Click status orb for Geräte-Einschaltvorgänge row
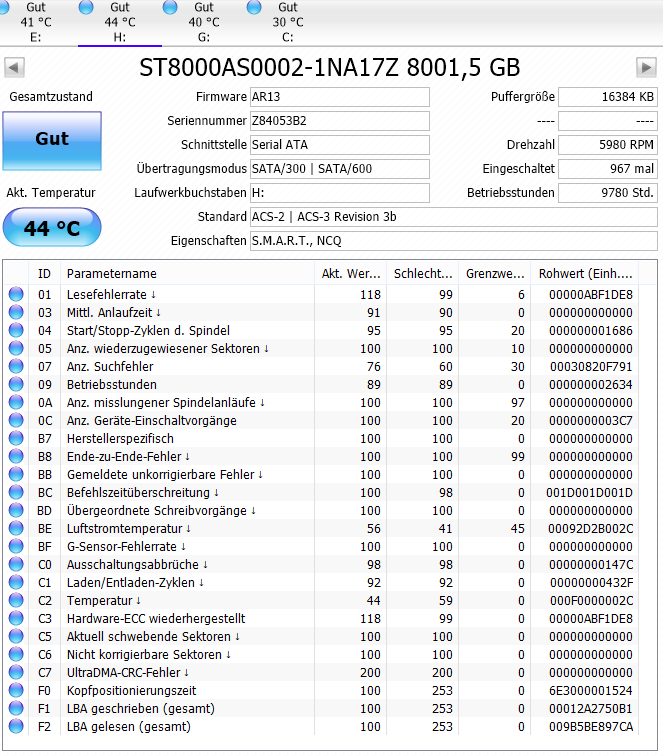Image resolution: width=671 pixels, height=756 pixels. (x=16, y=420)
